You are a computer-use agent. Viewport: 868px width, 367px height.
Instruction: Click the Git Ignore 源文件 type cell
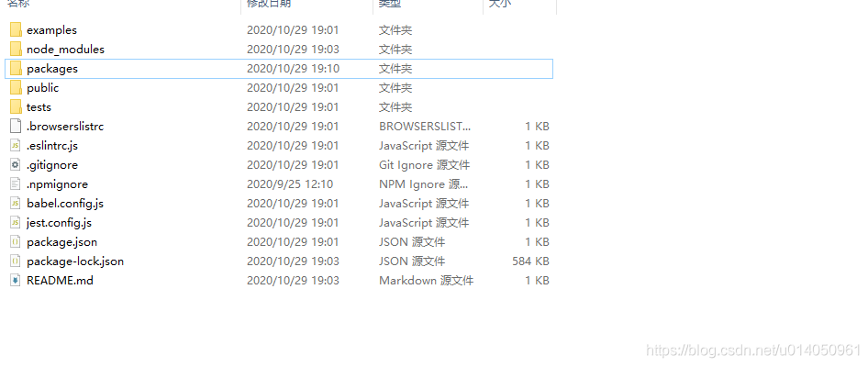(x=425, y=165)
